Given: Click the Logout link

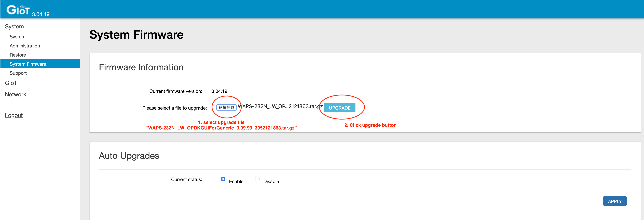Looking at the screenshot, I should (14, 115).
